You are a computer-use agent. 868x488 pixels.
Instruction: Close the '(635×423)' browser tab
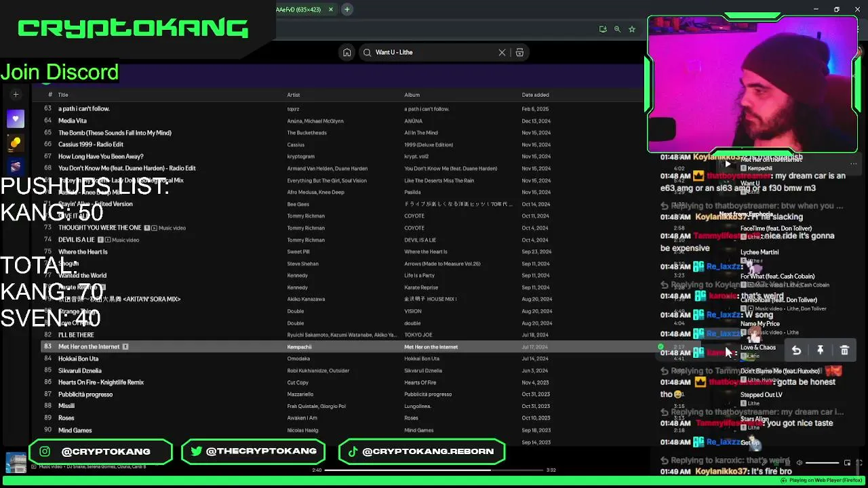pos(331,9)
